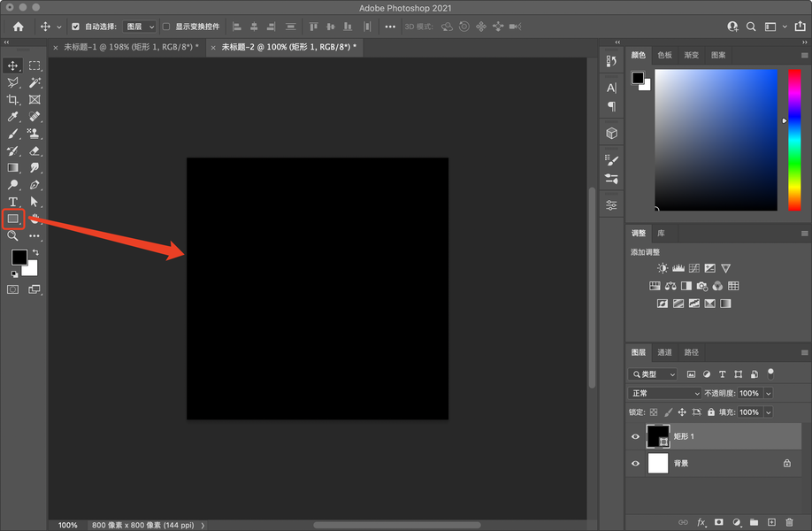Click the hue spectrum slider

(x=794, y=140)
